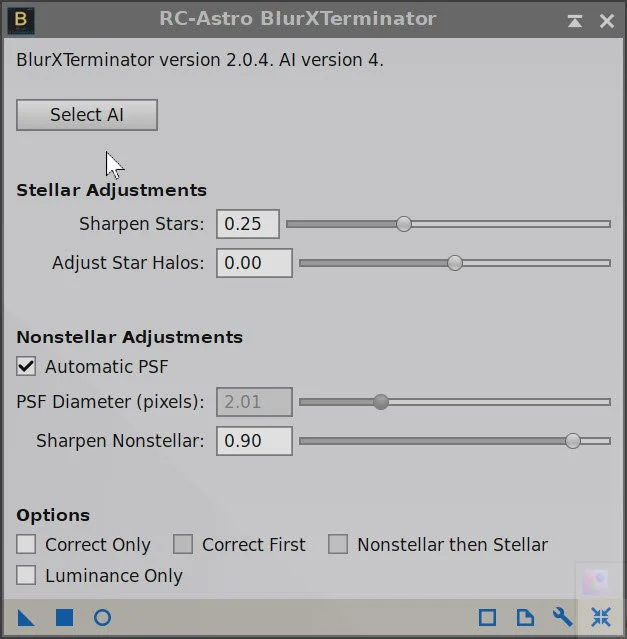Click the Adjust Star Halos slider handle
The width and height of the screenshot is (627, 639).
(x=455, y=263)
